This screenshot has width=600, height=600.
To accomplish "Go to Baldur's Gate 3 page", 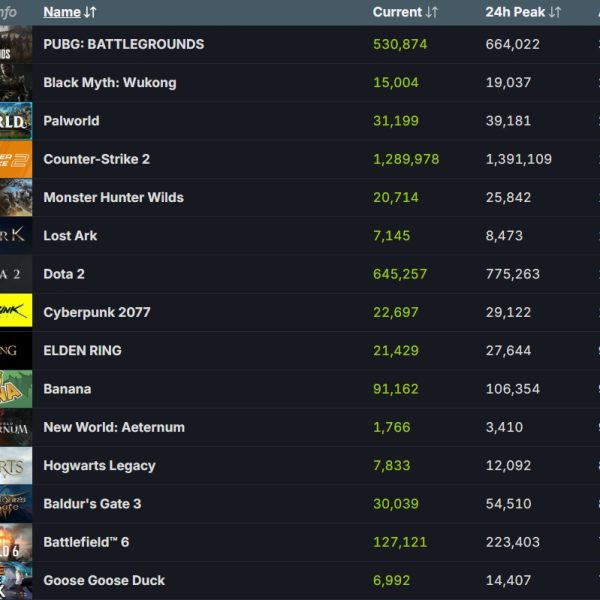I will [x=92, y=504].
